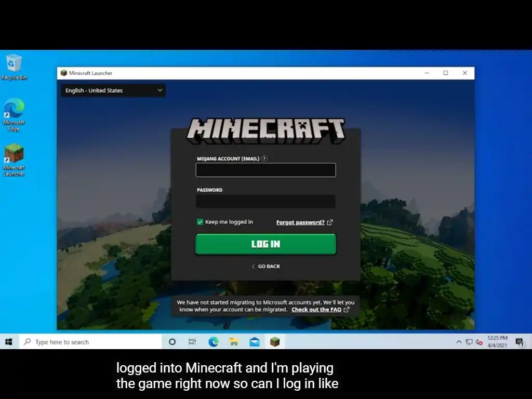Click the Type here to search box
This screenshot has height=399, width=532.
pos(90,342)
